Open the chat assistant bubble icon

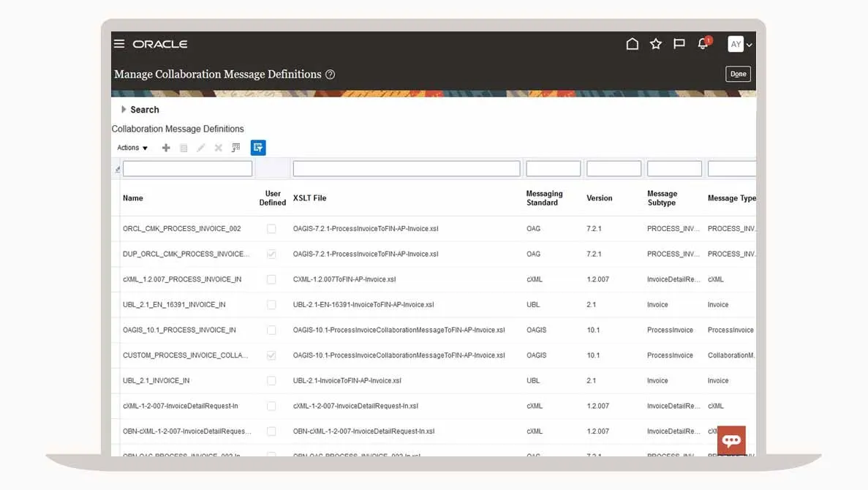[x=731, y=440]
